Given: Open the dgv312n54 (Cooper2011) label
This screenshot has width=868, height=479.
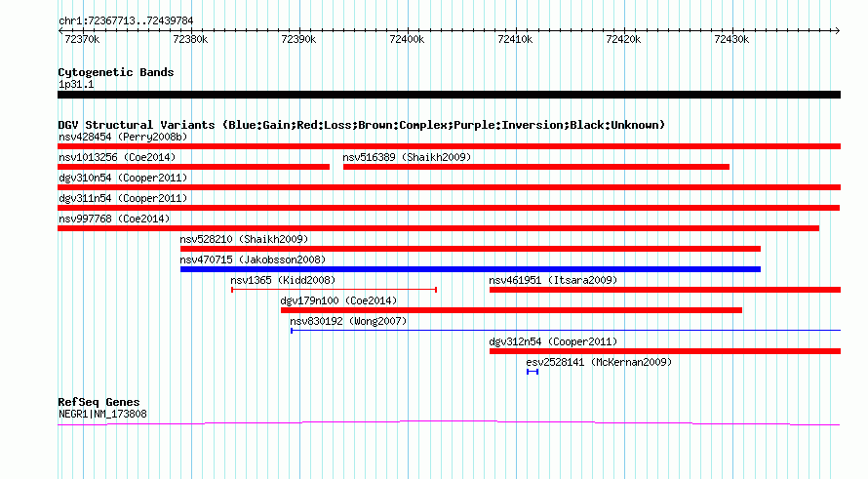Looking at the screenshot, I should (553, 341).
